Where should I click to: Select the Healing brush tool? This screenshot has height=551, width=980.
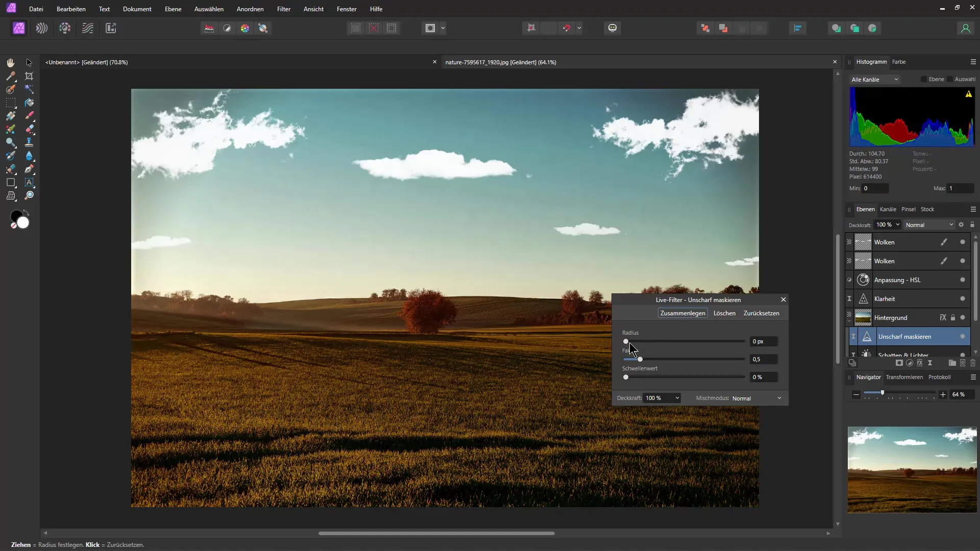[x=10, y=169]
